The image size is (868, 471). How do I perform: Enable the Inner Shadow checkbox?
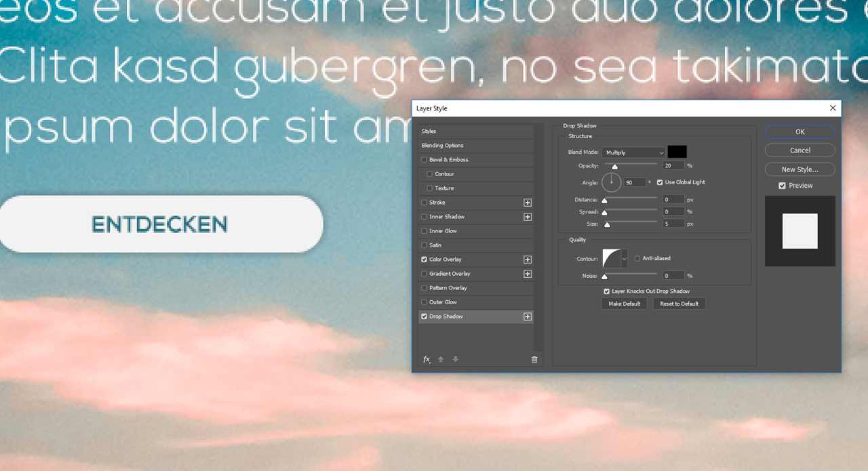425,217
